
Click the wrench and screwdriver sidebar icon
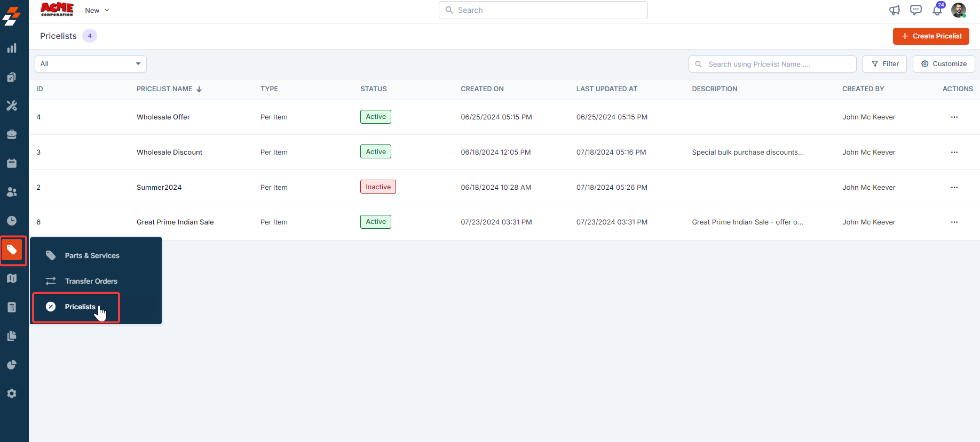coord(12,106)
